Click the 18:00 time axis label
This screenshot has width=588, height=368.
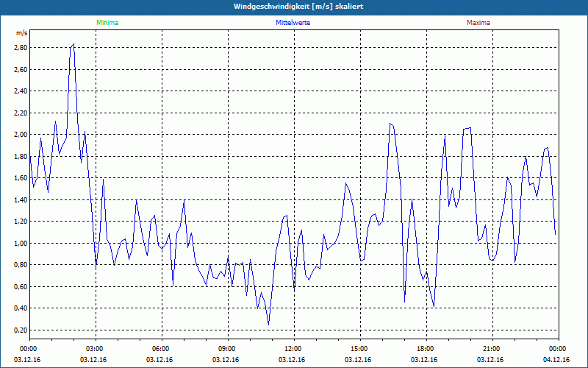pos(426,349)
